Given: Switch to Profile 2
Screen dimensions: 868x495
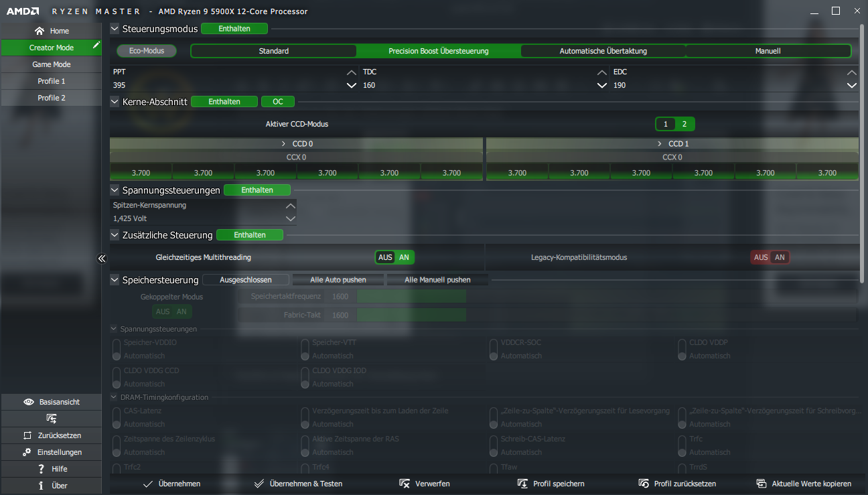Looking at the screenshot, I should pos(51,98).
